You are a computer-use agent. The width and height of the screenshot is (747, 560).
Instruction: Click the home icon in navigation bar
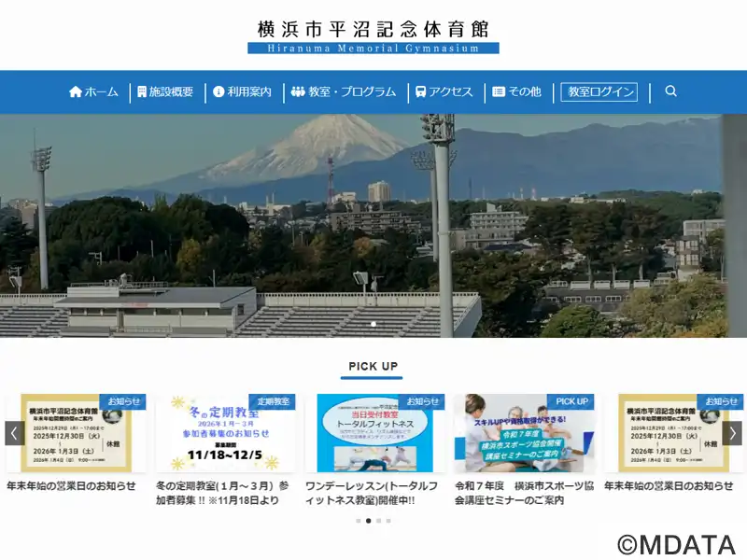(76, 91)
